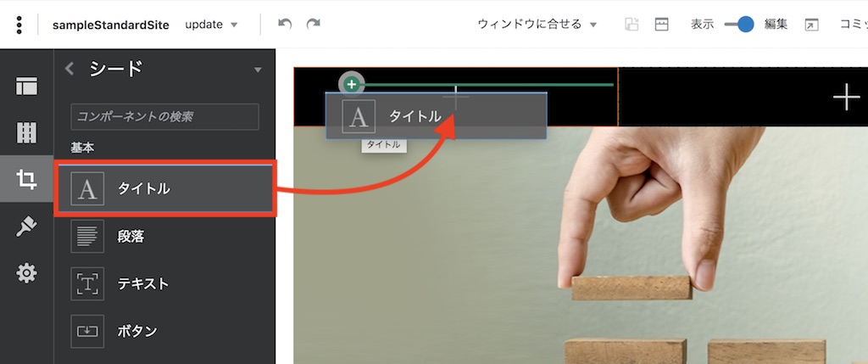This screenshot has width=868, height=364.
Task: Click the undo arrow
Action: (x=285, y=24)
